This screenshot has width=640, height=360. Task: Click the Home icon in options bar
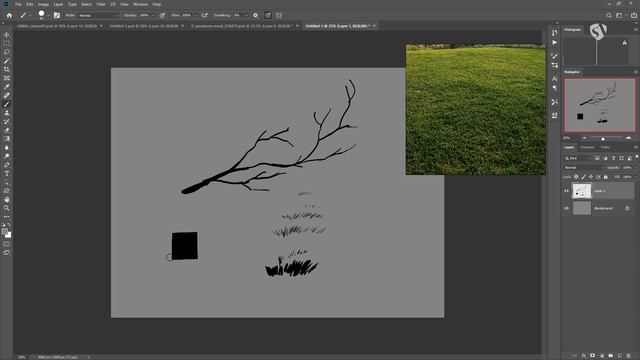click(x=9, y=15)
